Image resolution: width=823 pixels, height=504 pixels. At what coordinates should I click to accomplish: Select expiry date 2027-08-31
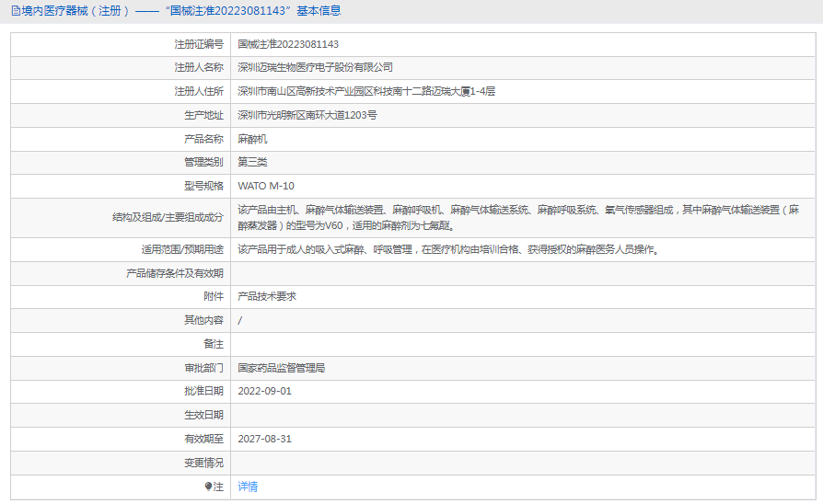point(264,440)
